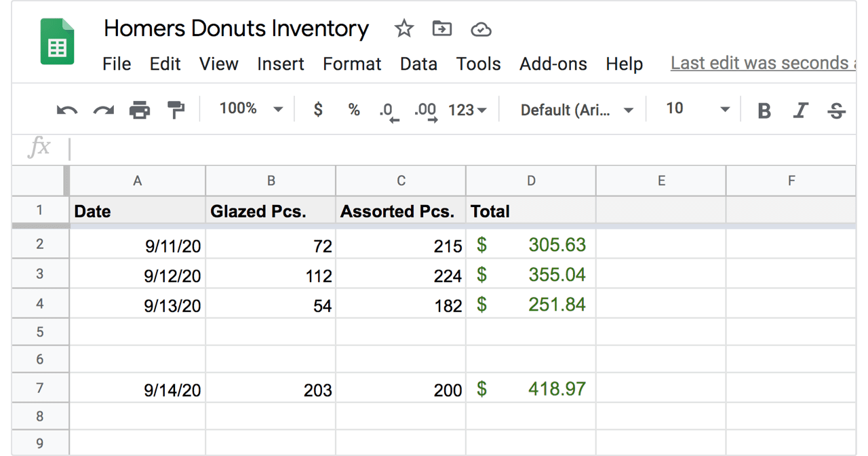Expand the Default (Ari... font dropdown
The height and width of the screenshot is (456, 868).
pos(577,110)
